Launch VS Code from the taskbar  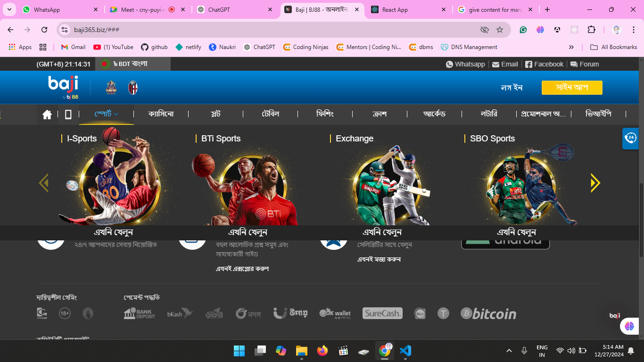[x=405, y=351]
